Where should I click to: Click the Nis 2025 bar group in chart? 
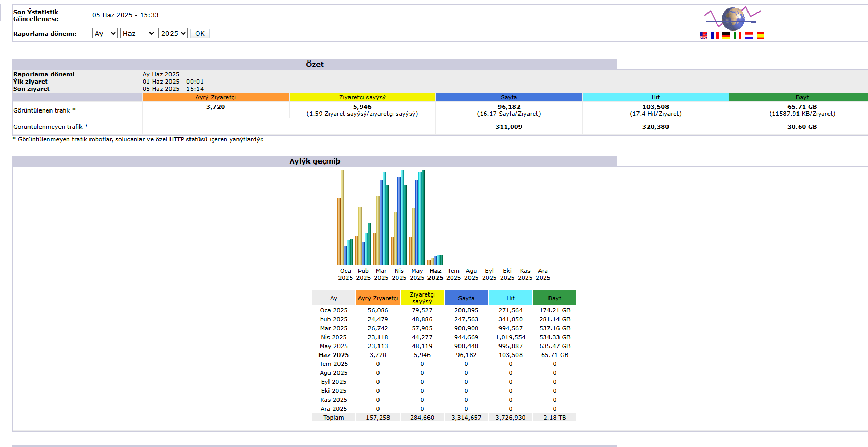point(399,217)
